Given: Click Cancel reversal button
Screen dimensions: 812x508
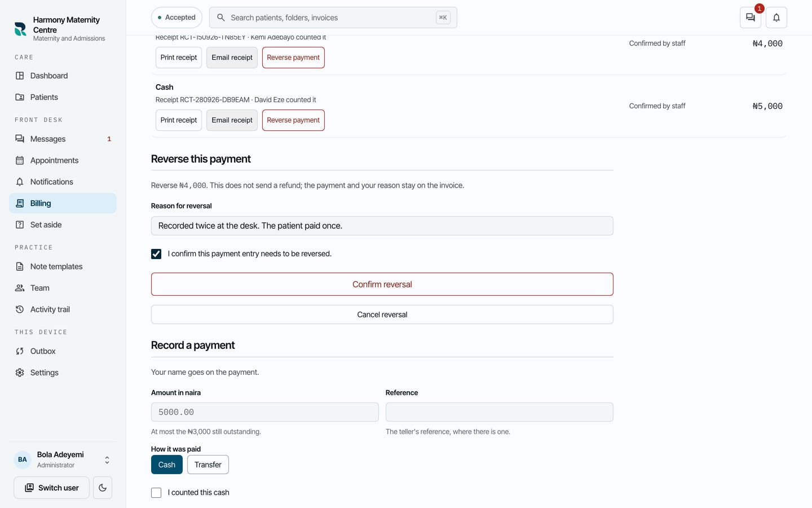Looking at the screenshot, I should 382,314.
